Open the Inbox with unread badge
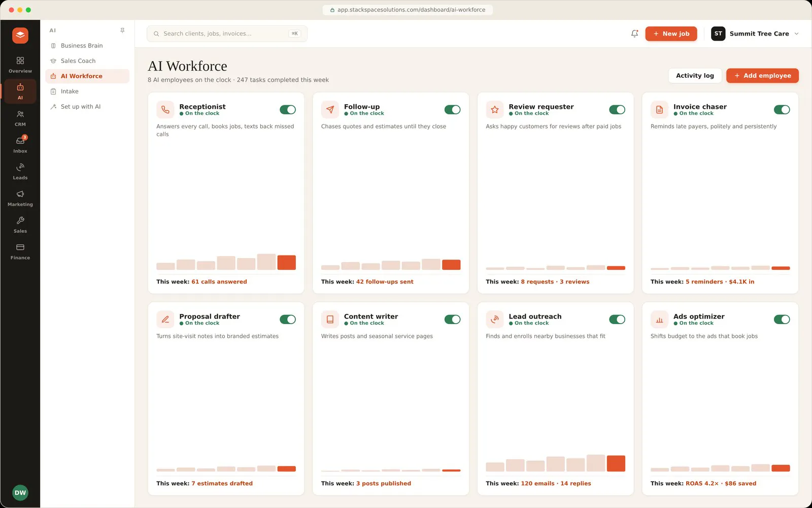 (x=20, y=145)
